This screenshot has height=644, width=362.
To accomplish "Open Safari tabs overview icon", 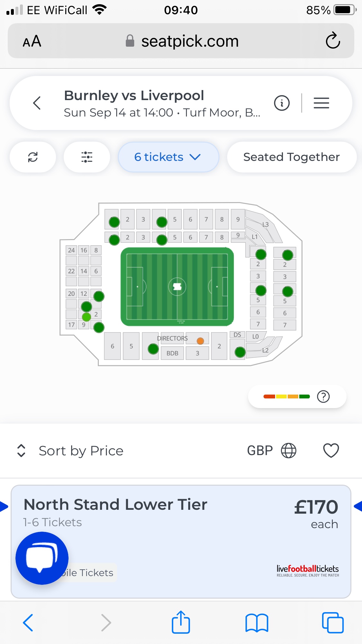I will pos(333,623).
